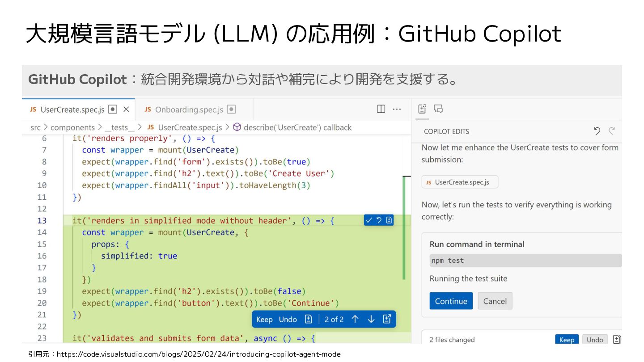This screenshot has height=362, width=644.
Task: Open the editor More Actions ellipsis menu
Action: 397,109
